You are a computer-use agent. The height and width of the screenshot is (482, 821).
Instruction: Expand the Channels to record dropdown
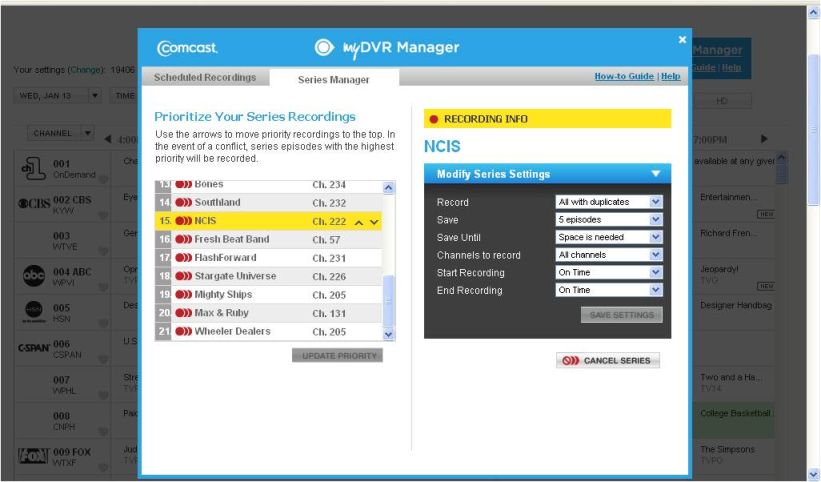[x=609, y=255]
